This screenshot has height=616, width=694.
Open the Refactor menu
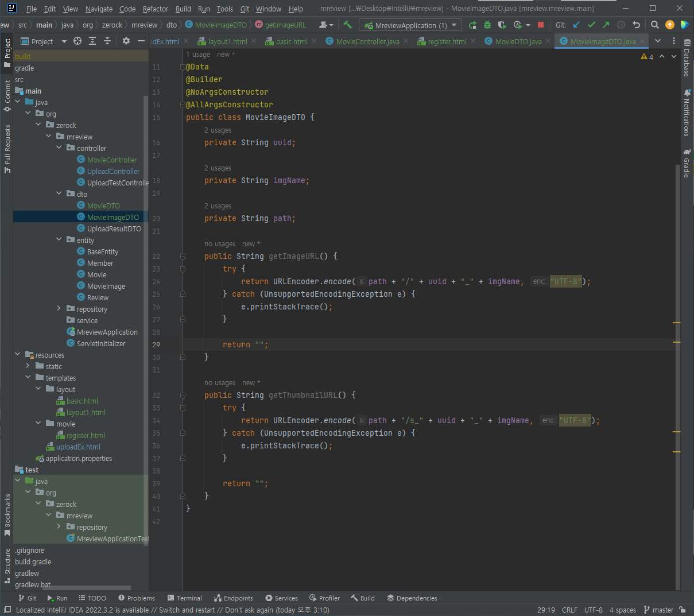click(x=156, y=9)
